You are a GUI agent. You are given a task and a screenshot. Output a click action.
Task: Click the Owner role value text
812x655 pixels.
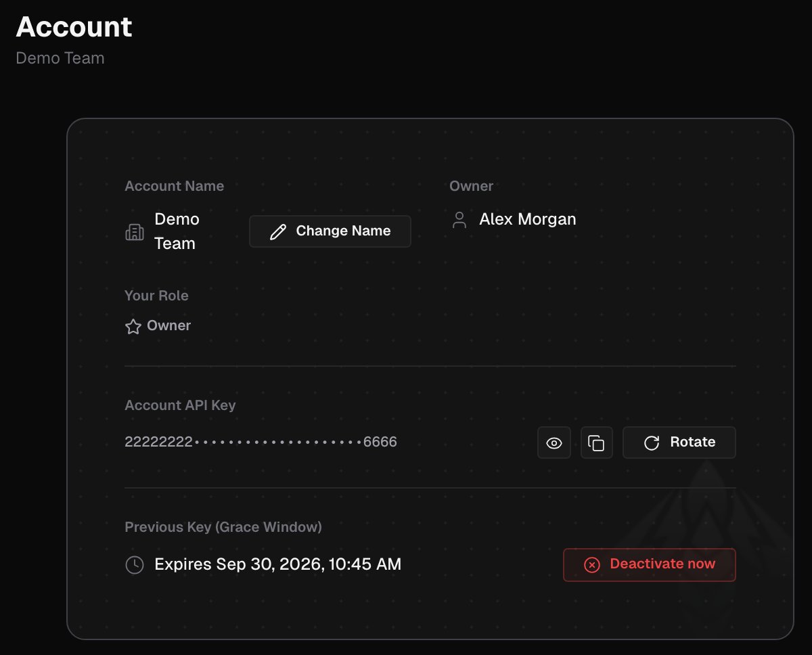click(x=169, y=325)
